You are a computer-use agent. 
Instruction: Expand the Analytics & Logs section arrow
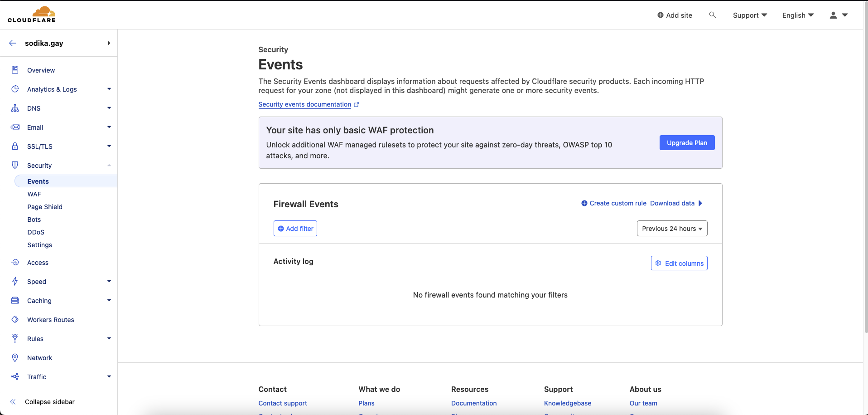(x=109, y=89)
